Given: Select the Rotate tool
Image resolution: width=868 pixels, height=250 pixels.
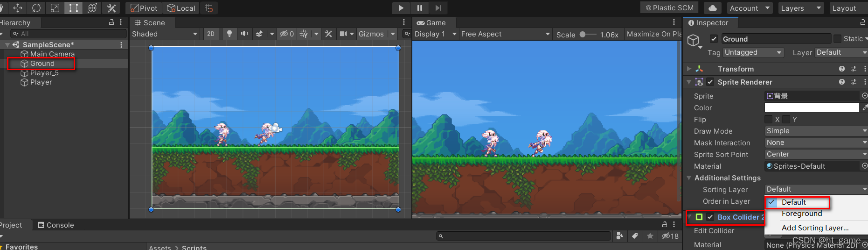Looking at the screenshot, I should (36, 8).
